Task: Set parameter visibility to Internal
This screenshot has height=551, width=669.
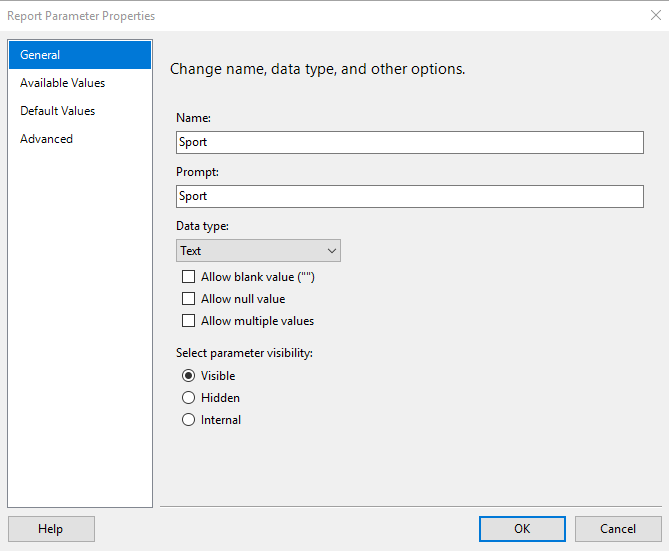Action: coord(188,420)
